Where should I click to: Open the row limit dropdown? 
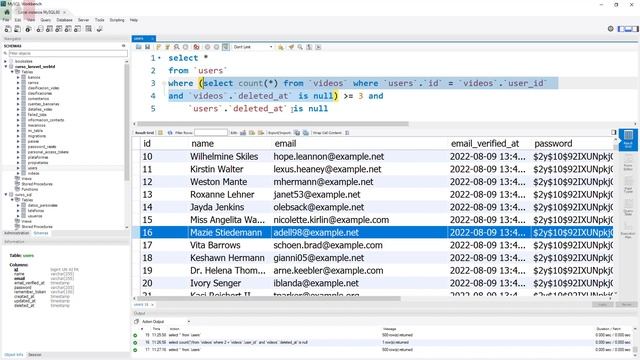253,47
